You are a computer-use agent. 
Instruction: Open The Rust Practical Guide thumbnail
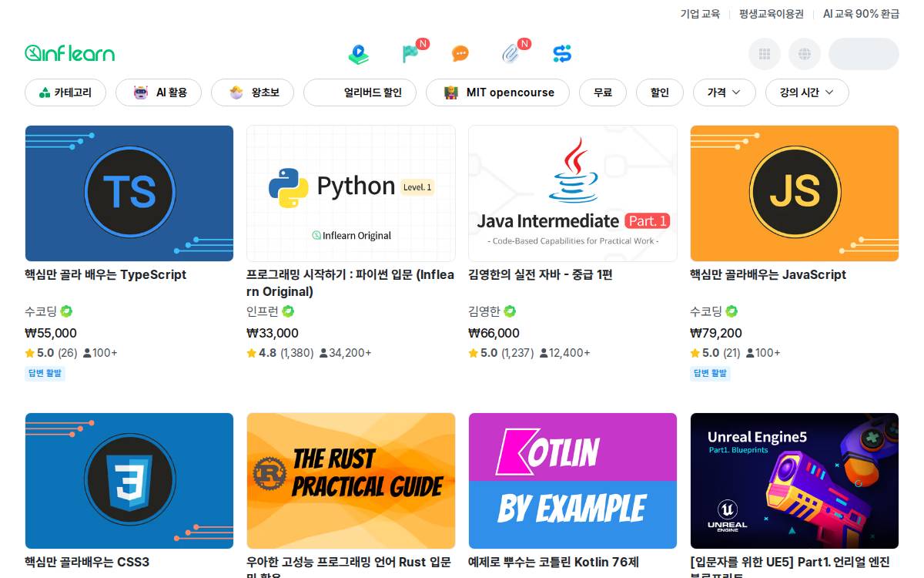tap(351, 481)
